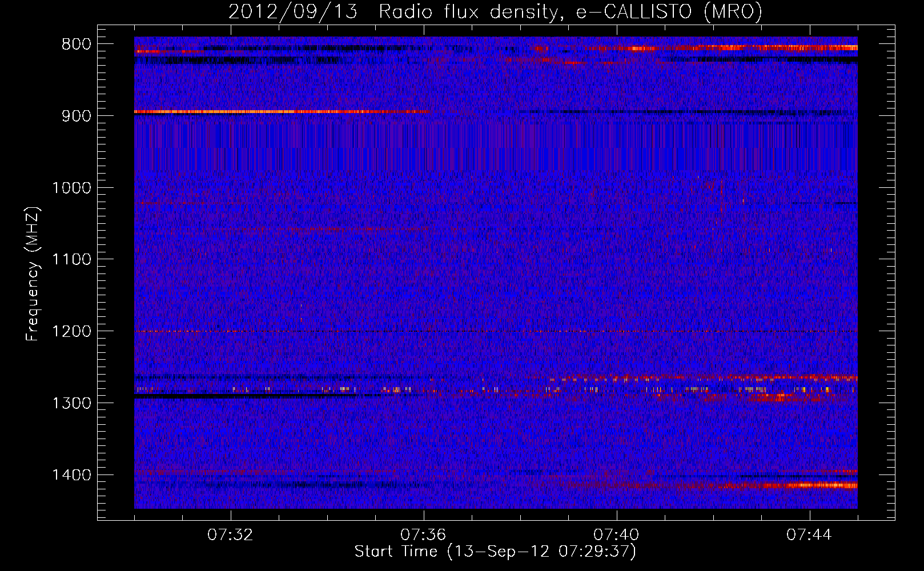
Task: Click the 'Start Time (13-Sep-12 07:29:37)' label
Action: click(x=495, y=552)
